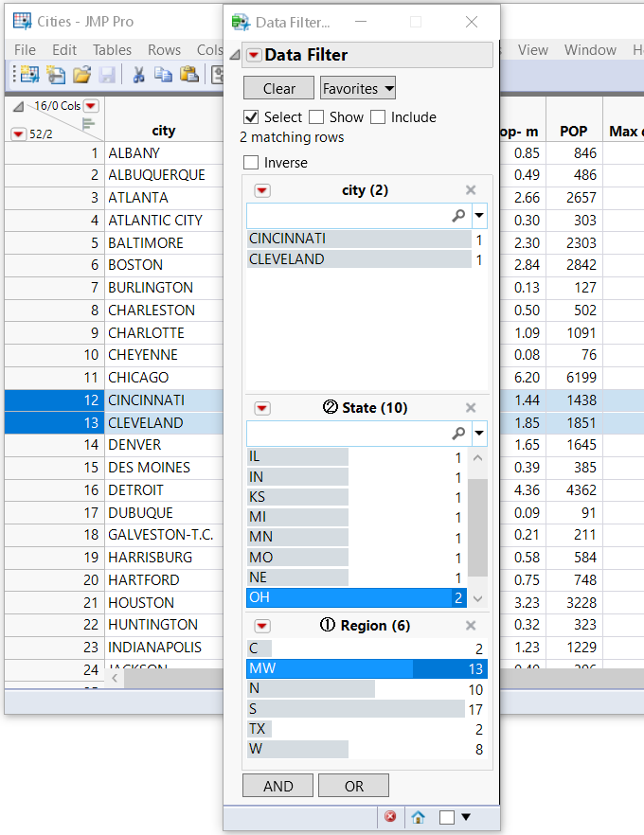Enable the Select checkbox

pyautogui.click(x=251, y=117)
